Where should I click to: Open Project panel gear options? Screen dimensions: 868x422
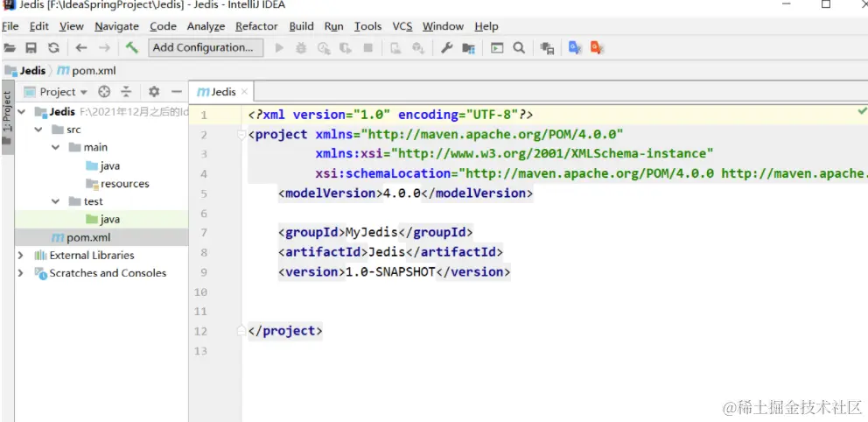click(x=154, y=91)
